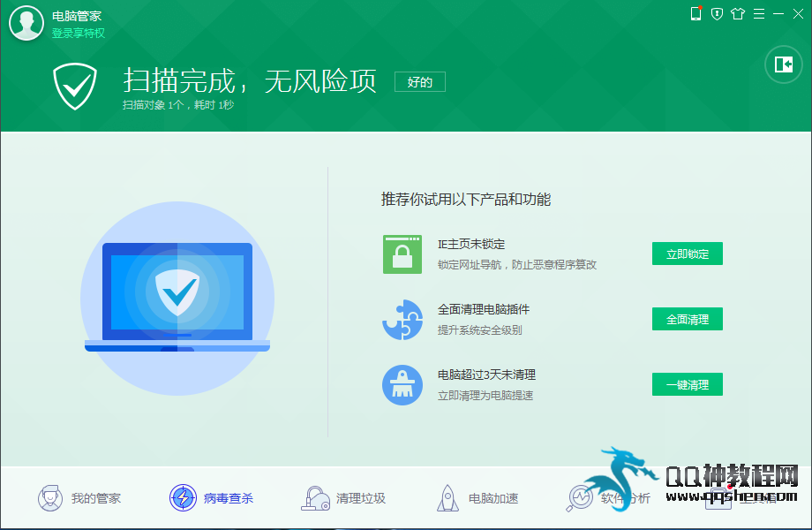The image size is (812, 530).
Task: Click the 全面清理 button
Action: tap(688, 319)
